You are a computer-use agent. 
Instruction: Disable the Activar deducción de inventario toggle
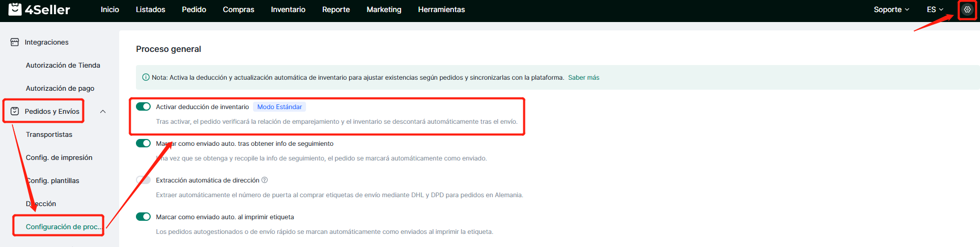143,106
